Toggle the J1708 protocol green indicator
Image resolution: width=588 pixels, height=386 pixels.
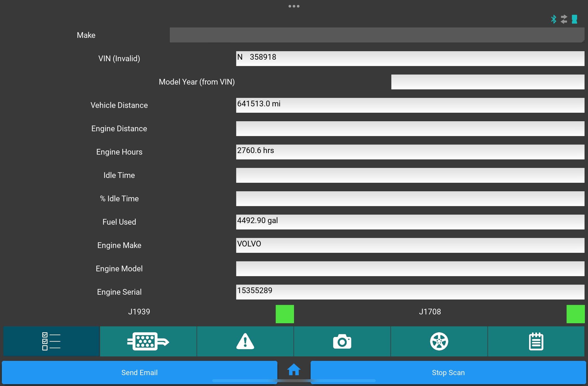click(x=576, y=314)
